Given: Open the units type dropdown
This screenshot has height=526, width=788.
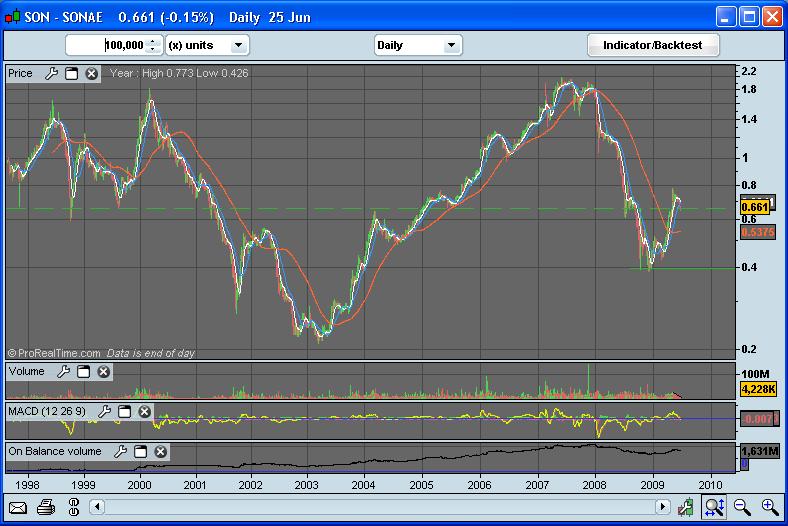Looking at the screenshot, I should click(208, 46).
